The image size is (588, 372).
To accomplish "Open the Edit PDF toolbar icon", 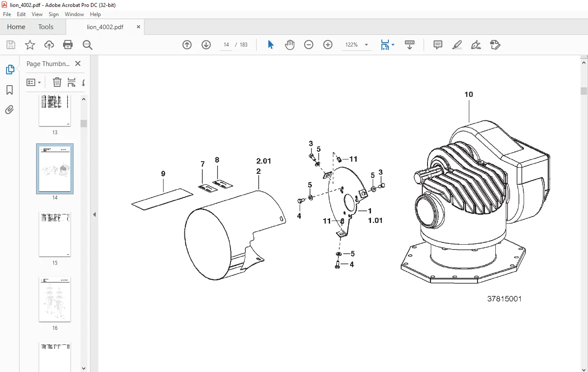I will pos(495,45).
